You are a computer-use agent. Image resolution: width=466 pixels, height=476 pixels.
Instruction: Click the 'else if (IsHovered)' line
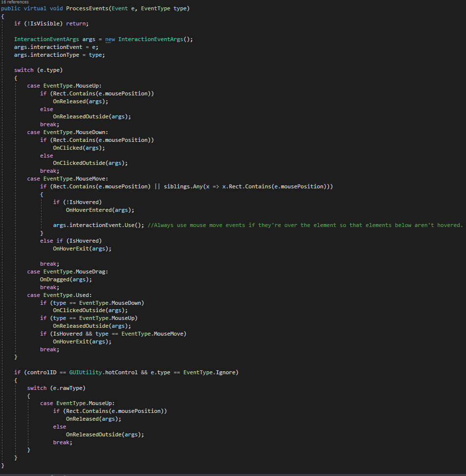coord(71,241)
